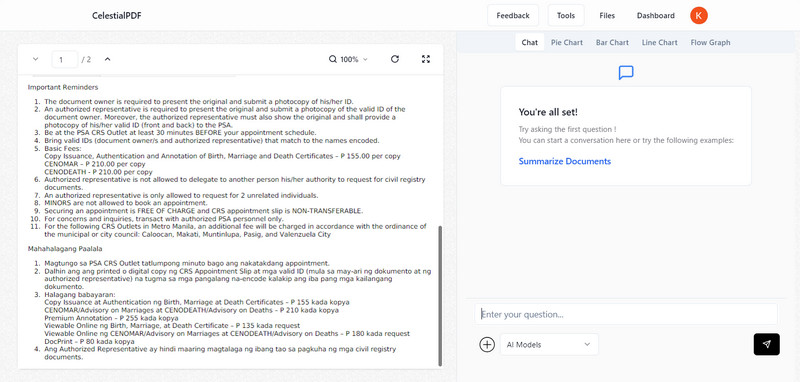
Task: Click "DocPrint – P 80 kada kopya" line
Action: point(89,341)
